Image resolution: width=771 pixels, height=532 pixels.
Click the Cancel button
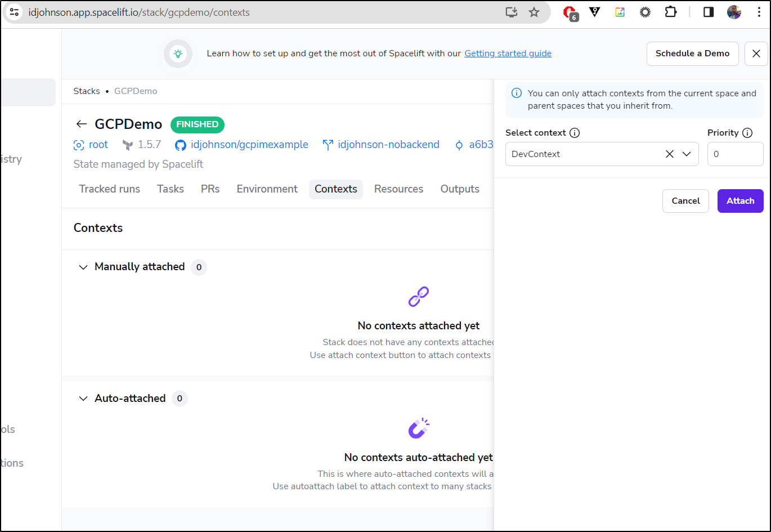pos(685,201)
